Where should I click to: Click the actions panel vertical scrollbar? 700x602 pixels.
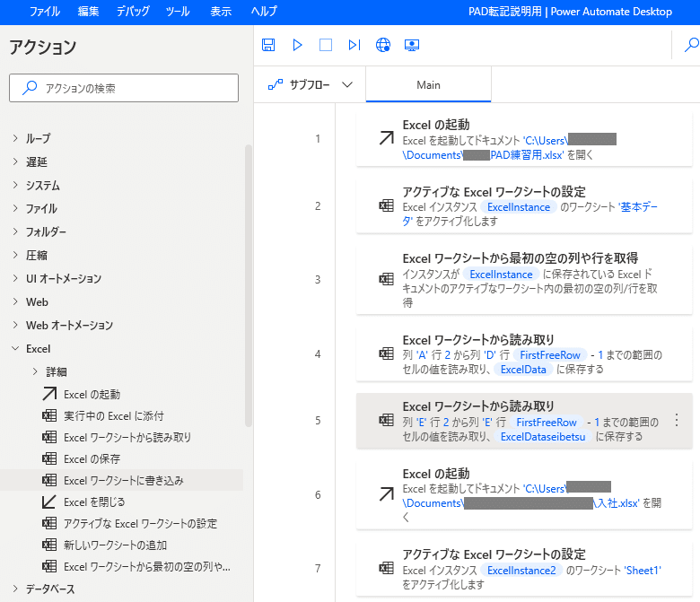[249, 285]
